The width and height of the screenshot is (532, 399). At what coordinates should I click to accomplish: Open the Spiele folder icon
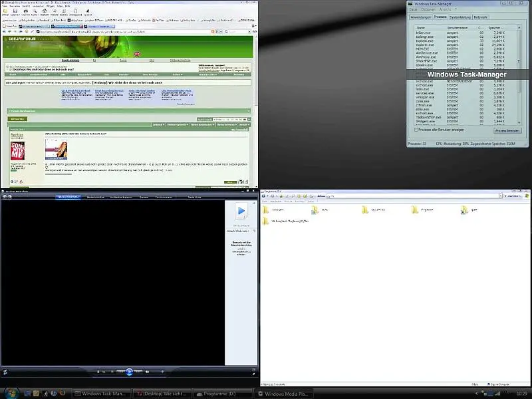pos(465,209)
